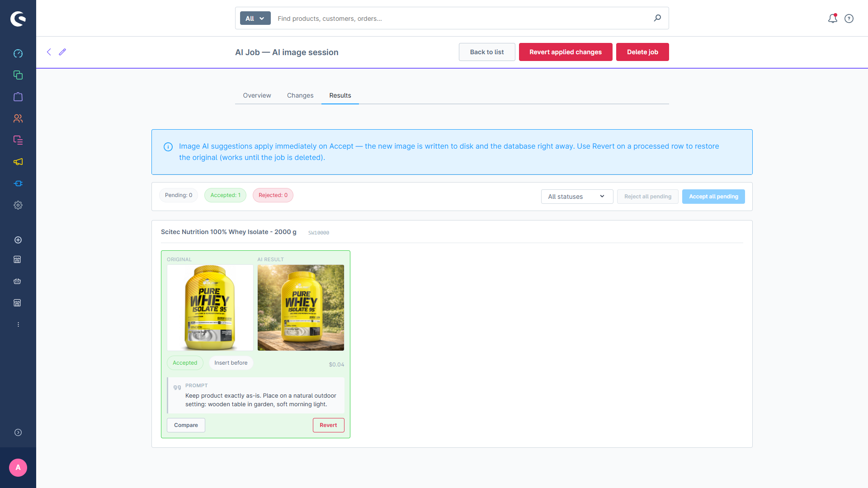The height and width of the screenshot is (488, 868).
Task: Click the search magnifier icon
Action: (x=657, y=18)
